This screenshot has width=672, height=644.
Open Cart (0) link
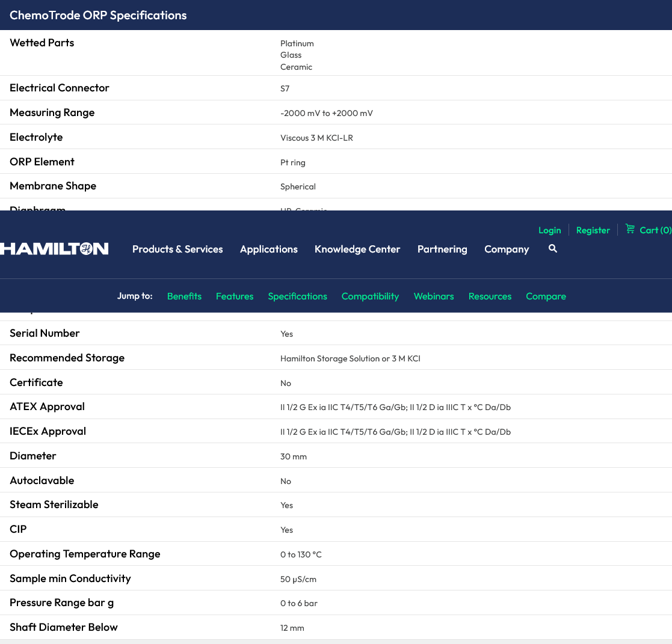655,230
